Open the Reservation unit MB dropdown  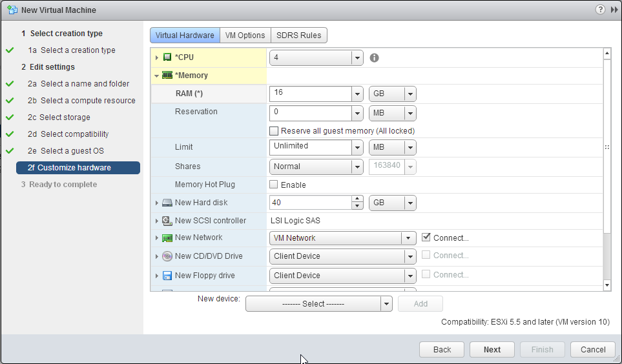coord(392,114)
